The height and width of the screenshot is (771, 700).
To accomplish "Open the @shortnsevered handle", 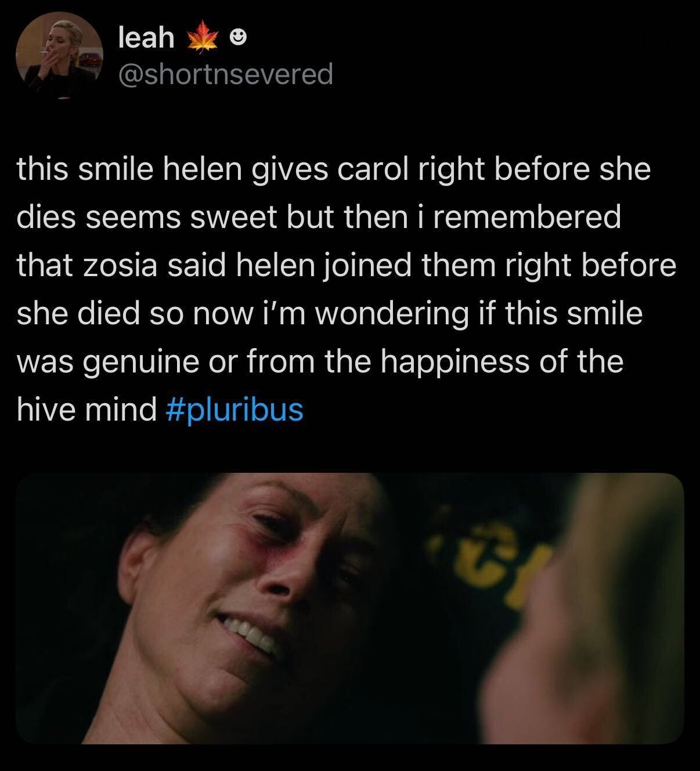I will click(226, 74).
